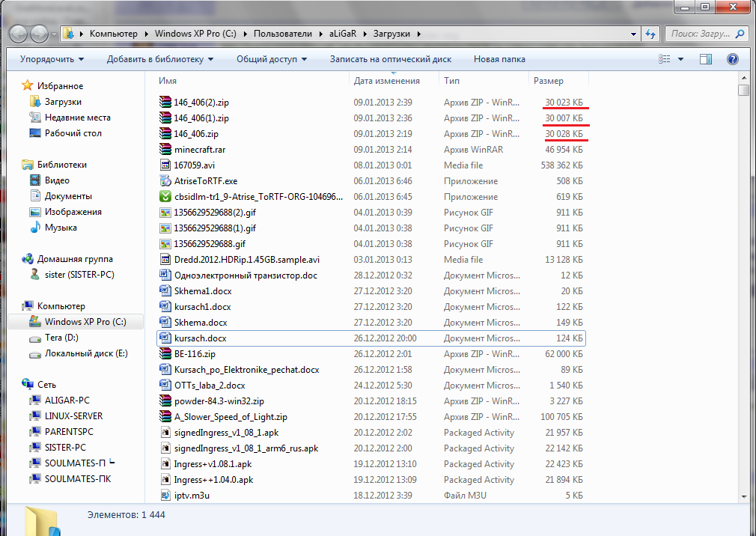The image size is (756, 536).
Task: Click the Back navigation arrow button
Action: (20, 34)
